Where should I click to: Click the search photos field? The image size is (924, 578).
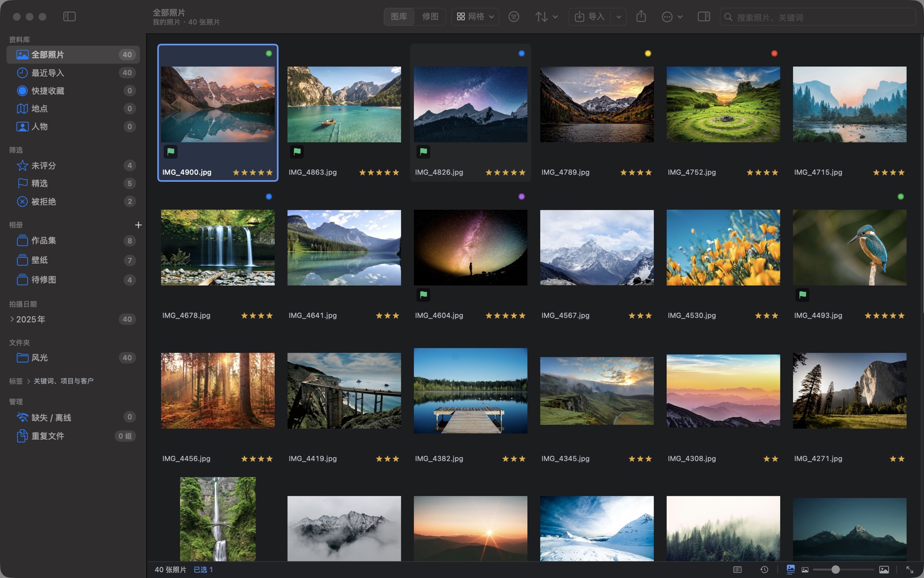pyautogui.click(x=818, y=17)
